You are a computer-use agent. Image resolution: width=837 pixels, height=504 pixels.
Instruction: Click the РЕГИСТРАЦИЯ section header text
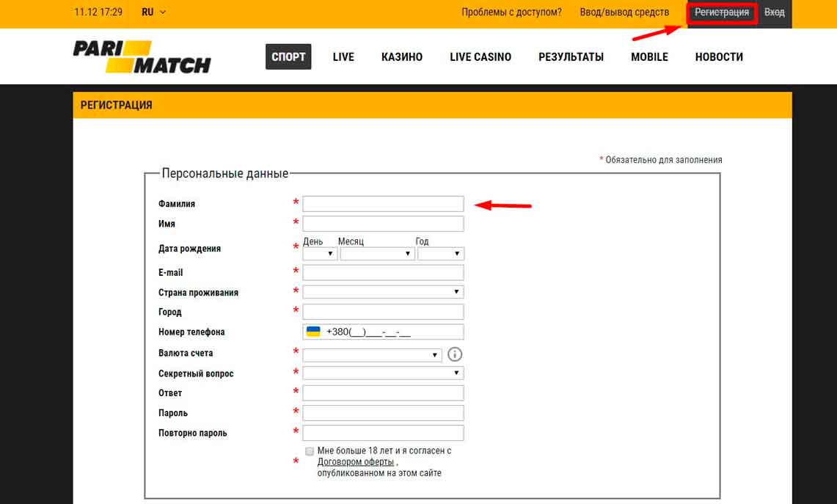point(117,105)
